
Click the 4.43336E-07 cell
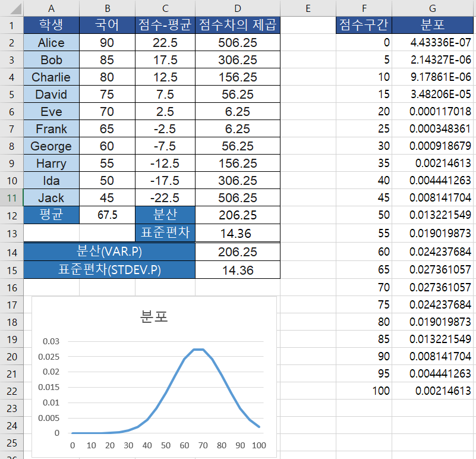[x=433, y=42]
